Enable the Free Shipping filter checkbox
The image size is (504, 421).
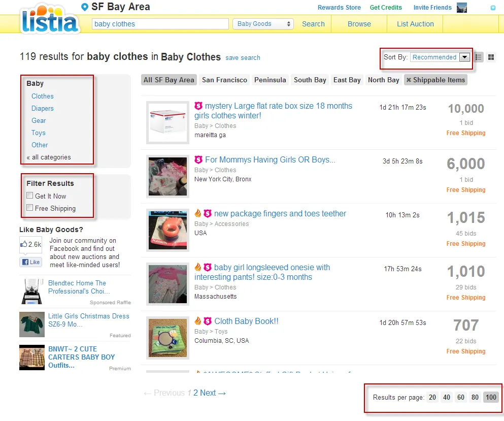point(29,208)
